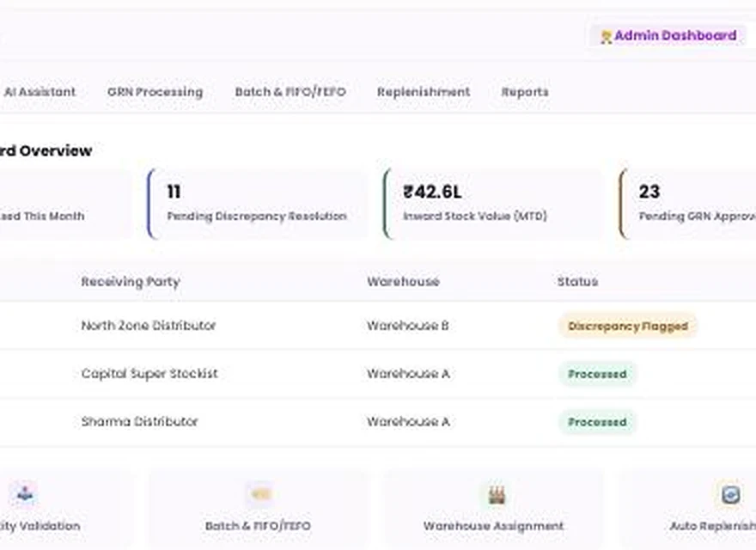Switch to the AI Assistant tab
The height and width of the screenshot is (550, 756).
coord(40,92)
